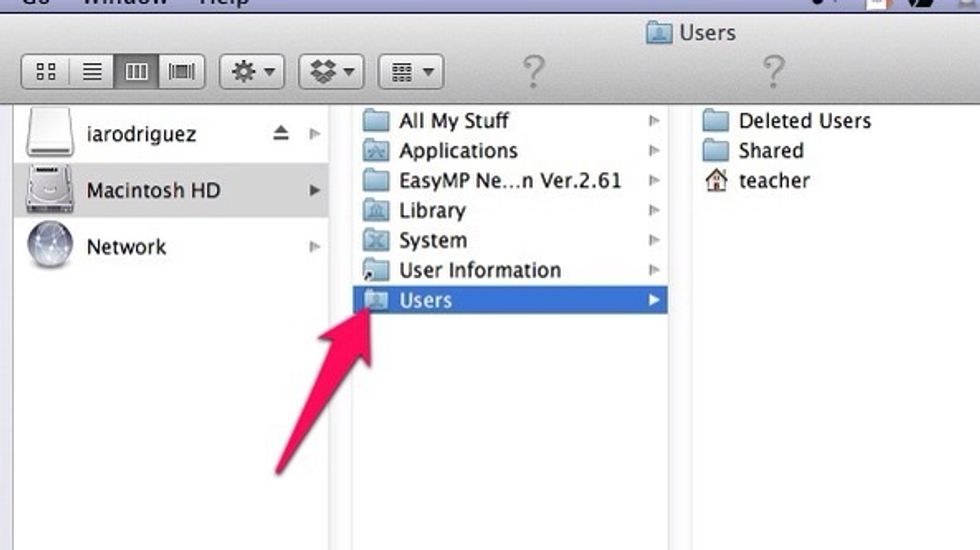The width and height of the screenshot is (980, 550).
Task: Expand the System row arrow
Action: click(x=654, y=240)
